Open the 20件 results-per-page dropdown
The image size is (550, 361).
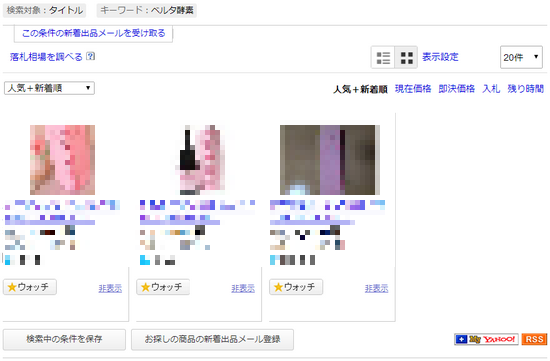521,57
